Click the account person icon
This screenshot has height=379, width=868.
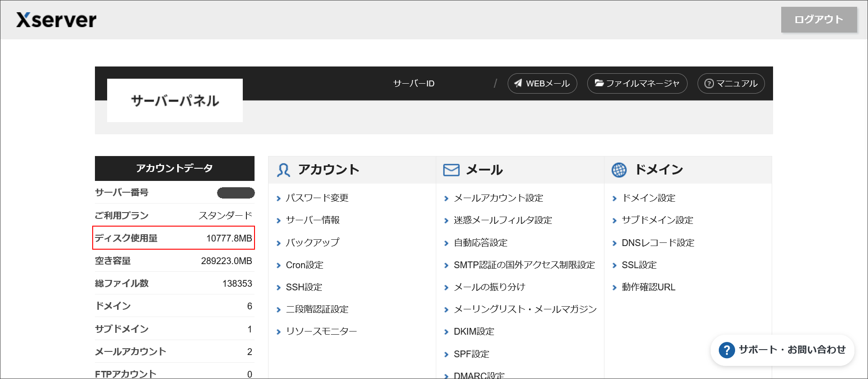283,170
